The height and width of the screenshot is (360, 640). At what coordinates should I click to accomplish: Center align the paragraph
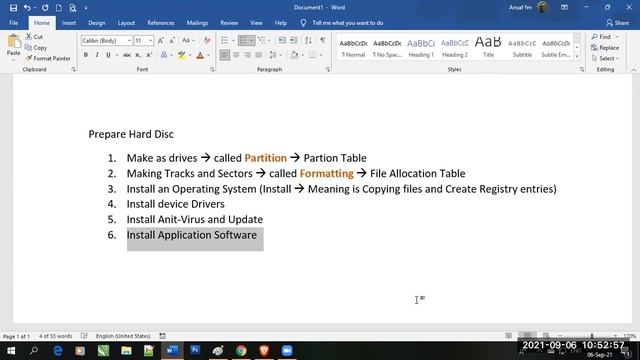pos(236,55)
